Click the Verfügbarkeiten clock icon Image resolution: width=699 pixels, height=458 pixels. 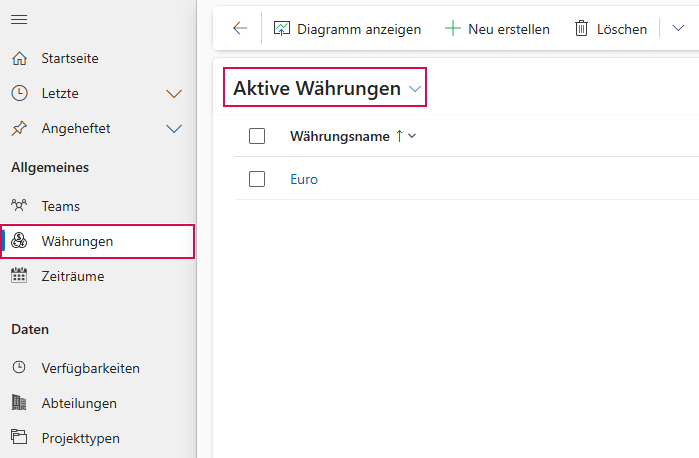pos(19,367)
